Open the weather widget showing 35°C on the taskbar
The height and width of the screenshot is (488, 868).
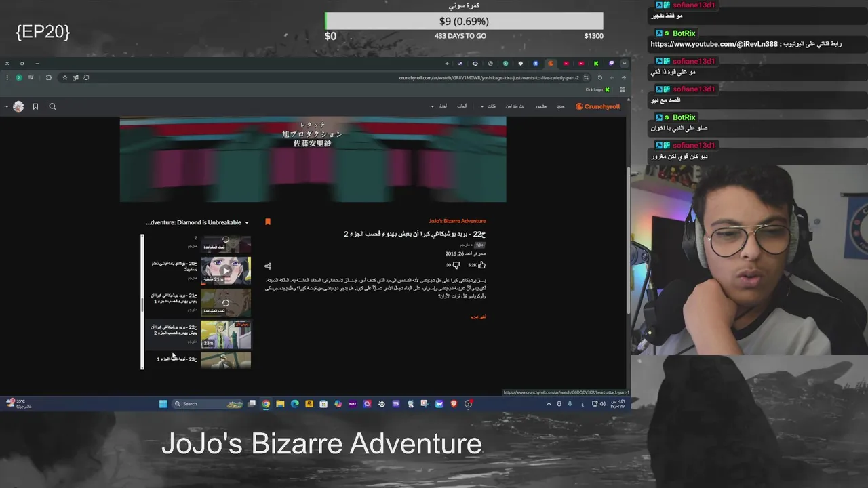click(x=19, y=403)
